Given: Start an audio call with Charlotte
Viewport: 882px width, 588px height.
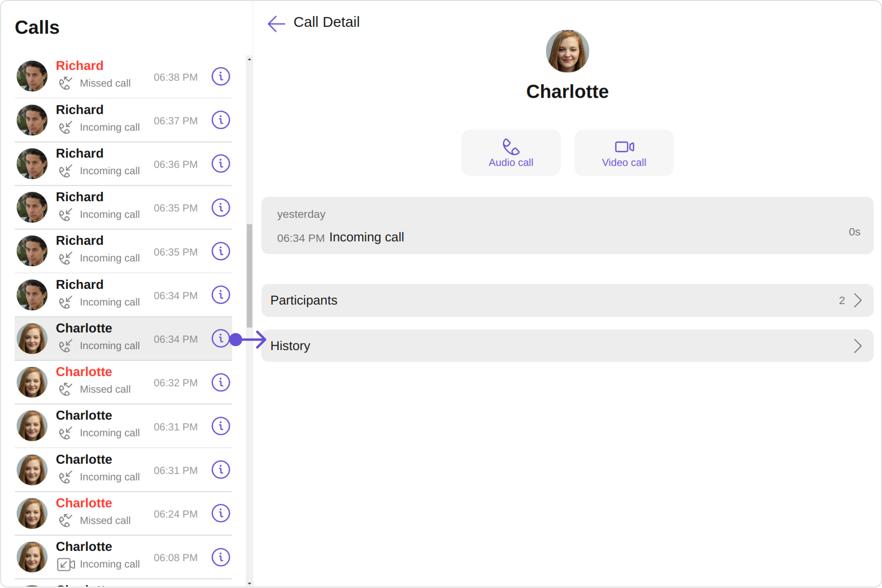Looking at the screenshot, I should point(511,153).
